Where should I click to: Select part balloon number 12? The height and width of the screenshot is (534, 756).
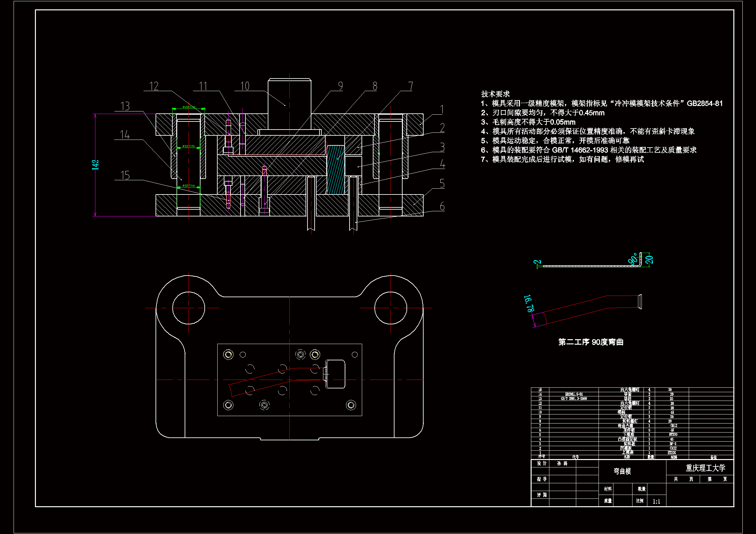point(154,86)
